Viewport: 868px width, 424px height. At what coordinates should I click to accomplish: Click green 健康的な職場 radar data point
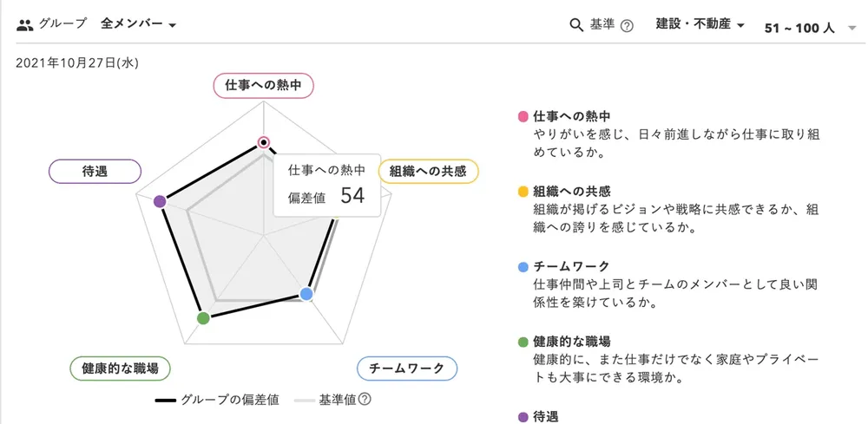[203, 318]
